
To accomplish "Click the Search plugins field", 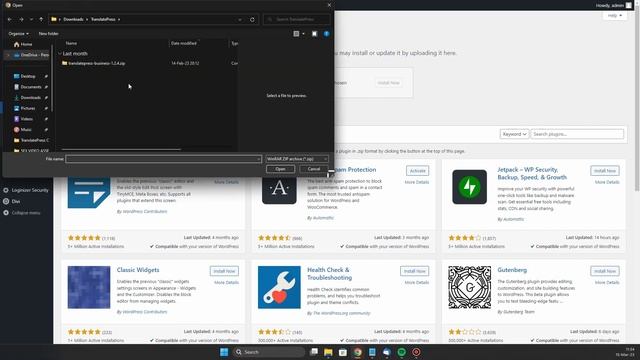I will coord(577,134).
